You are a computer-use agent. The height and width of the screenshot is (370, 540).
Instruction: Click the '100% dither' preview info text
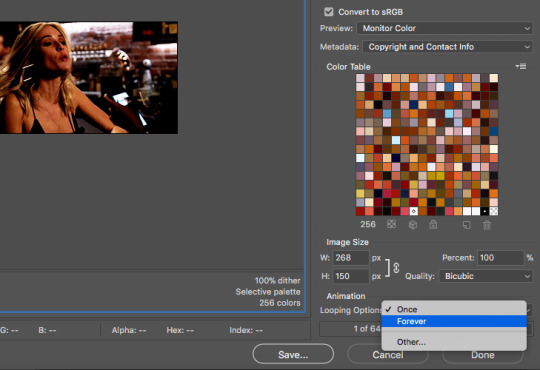pos(277,280)
